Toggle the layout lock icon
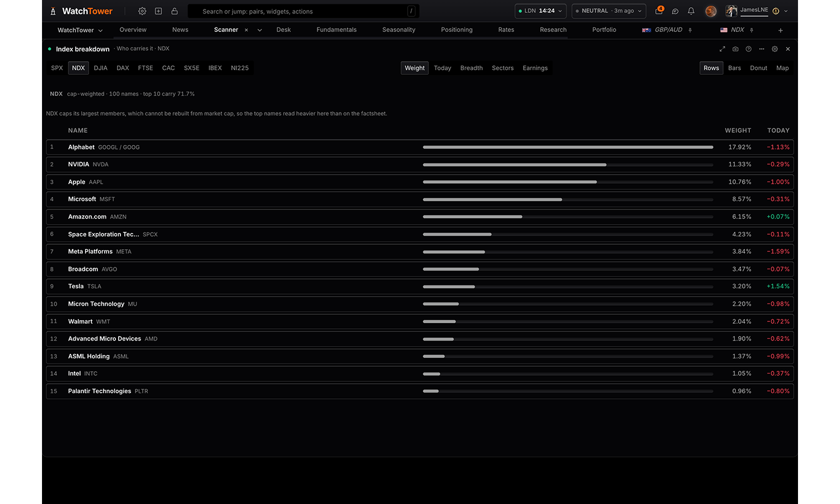The width and height of the screenshot is (840, 504). click(x=175, y=11)
